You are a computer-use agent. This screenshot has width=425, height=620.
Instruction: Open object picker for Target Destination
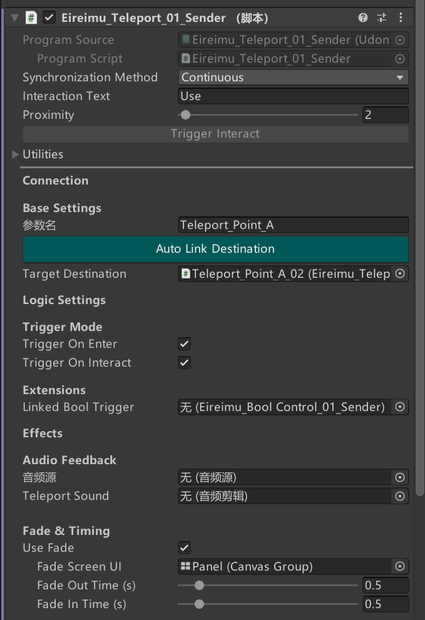[400, 274]
